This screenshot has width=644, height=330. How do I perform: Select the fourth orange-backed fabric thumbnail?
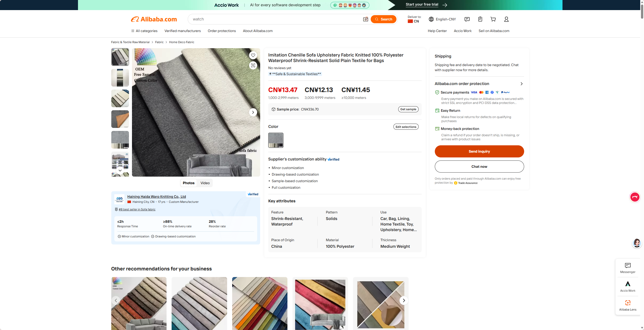pos(120,119)
